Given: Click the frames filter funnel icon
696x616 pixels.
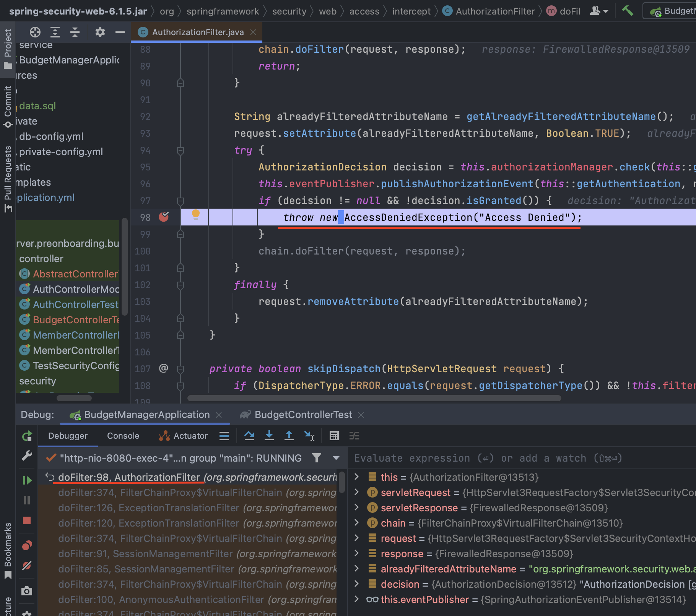Looking at the screenshot, I should point(317,458).
